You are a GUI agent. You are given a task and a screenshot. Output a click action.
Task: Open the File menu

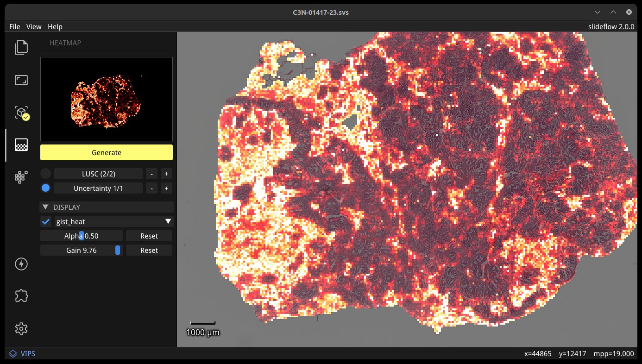[x=15, y=27]
